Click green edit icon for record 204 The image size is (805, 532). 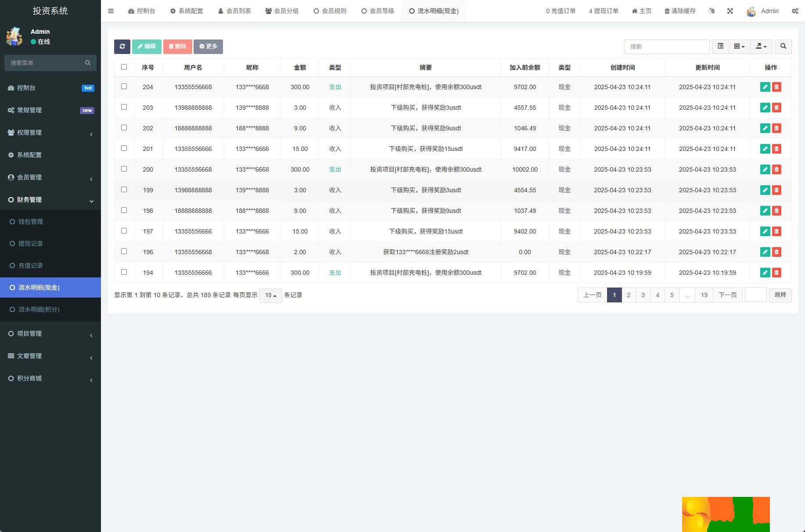765,87
